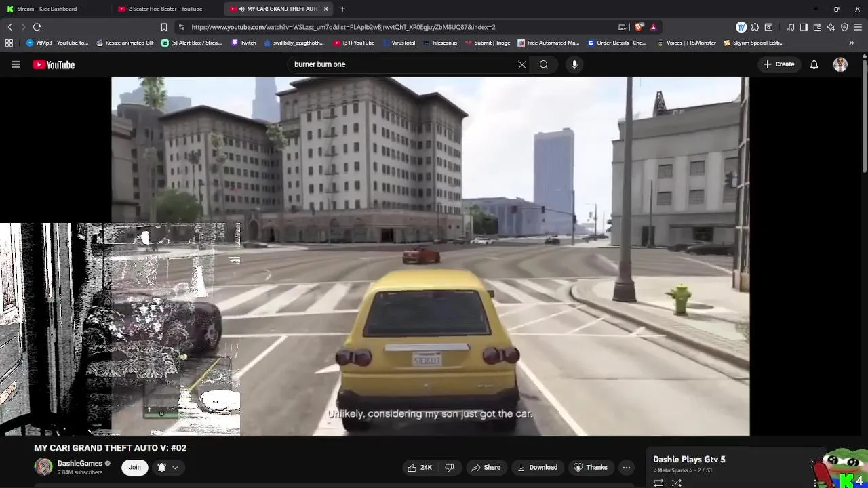This screenshot has height=488, width=868.
Task: Download the video
Action: tap(537, 467)
